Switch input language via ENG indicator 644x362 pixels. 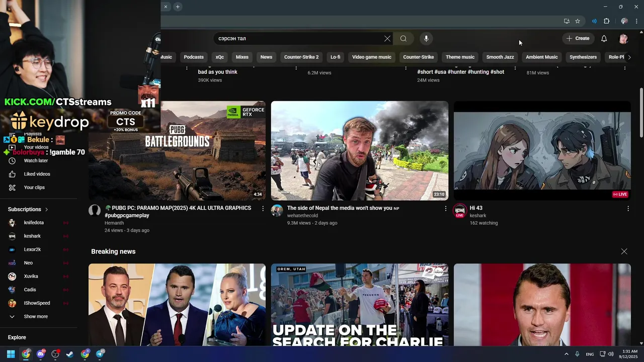pos(590,354)
